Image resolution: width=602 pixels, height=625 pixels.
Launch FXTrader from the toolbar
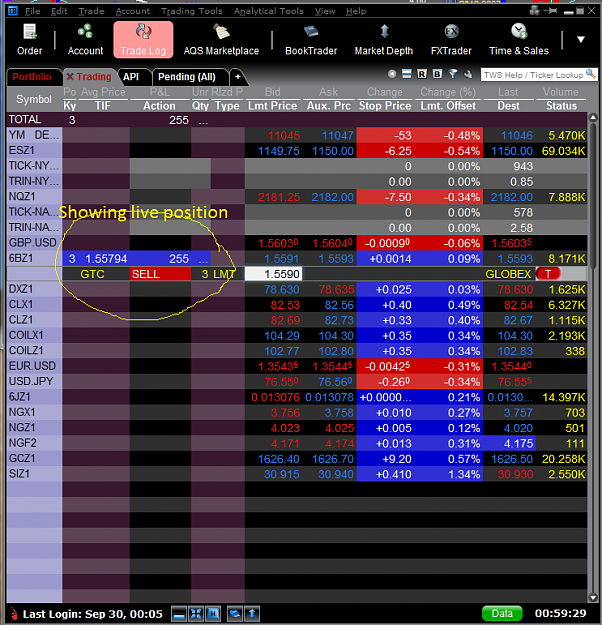tap(451, 39)
